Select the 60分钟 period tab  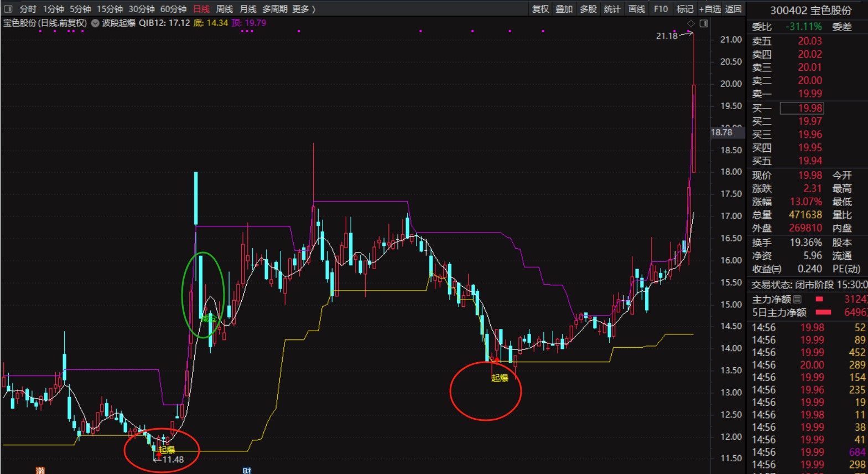(x=173, y=9)
